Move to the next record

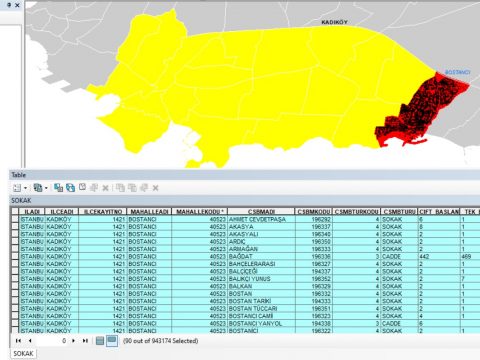pos(73,341)
